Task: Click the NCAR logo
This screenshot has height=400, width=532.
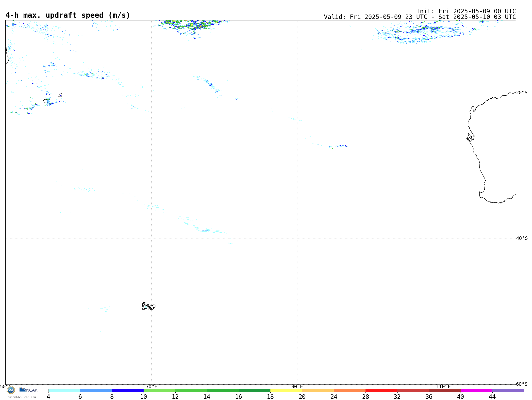Action: pyautogui.click(x=28, y=390)
